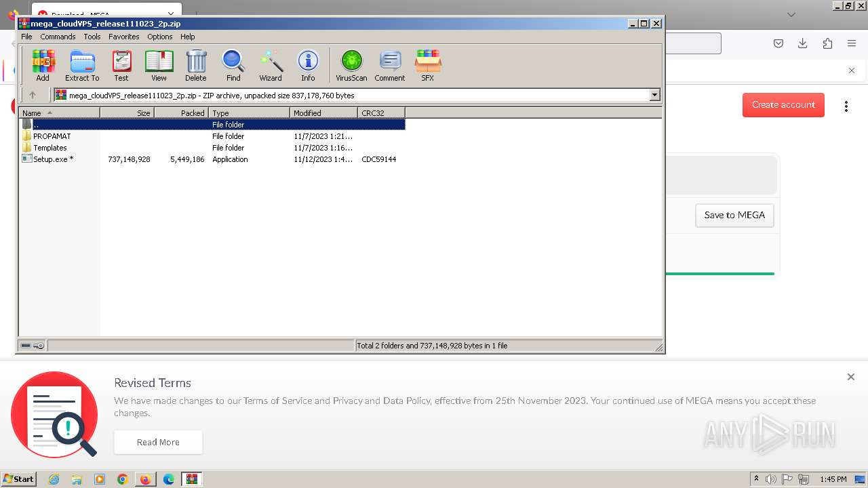This screenshot has height=488, width=868.
Task: Open Firefox downloads panel icon
Action: (x=803, y=43)
